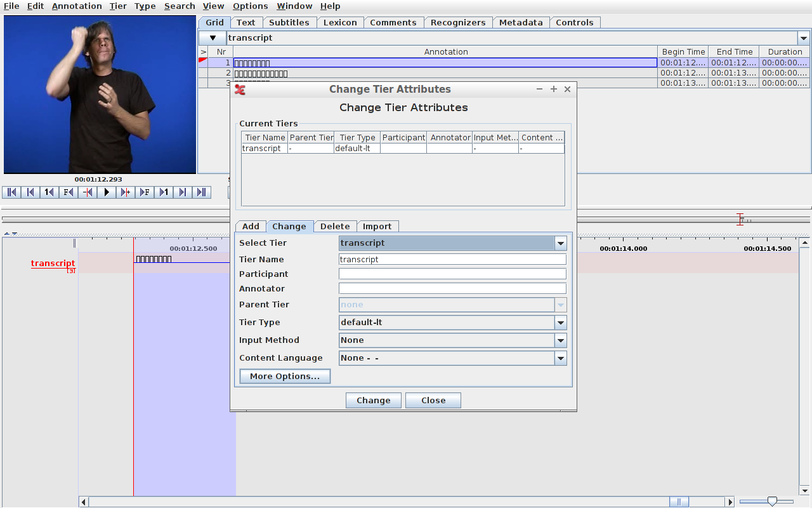812x508 pixels.
Task: Click the ELAN icon in dialog title bar
Action: pyautogui.click(x=240, y=90)
